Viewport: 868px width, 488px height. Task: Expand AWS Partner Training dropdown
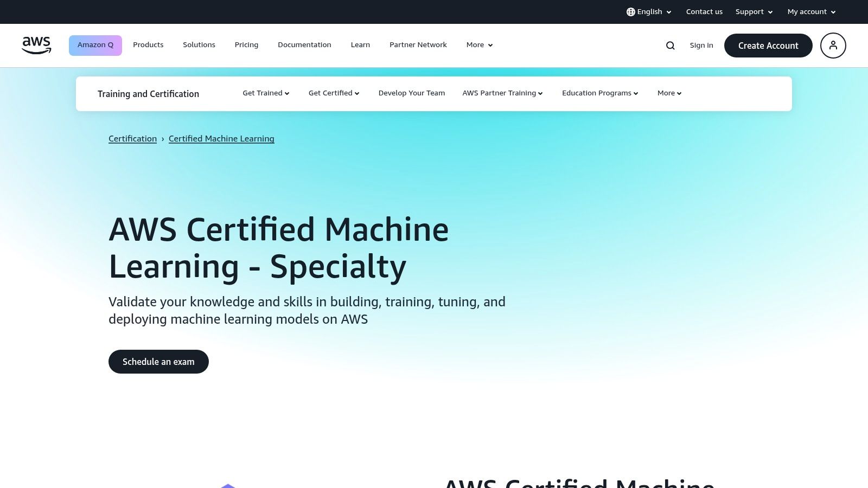click(502, 93)
